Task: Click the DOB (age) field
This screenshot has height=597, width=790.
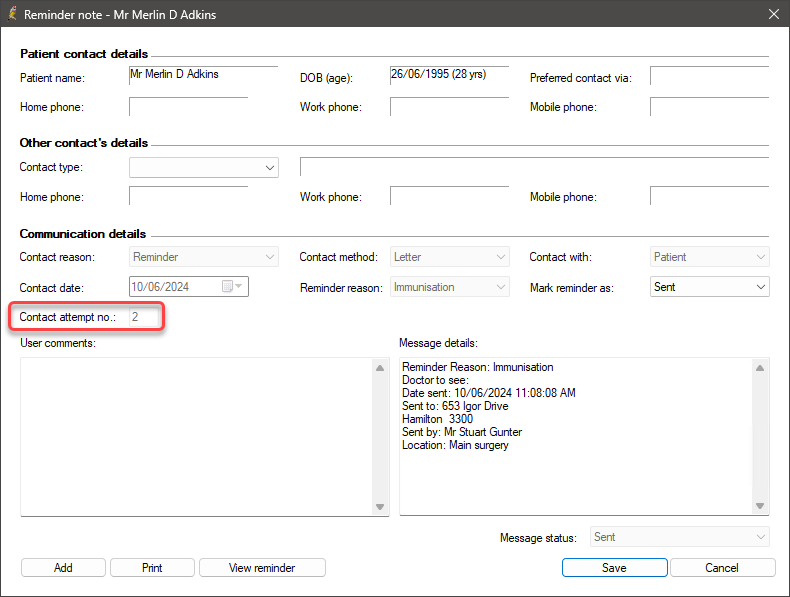Action: [449, 75]
